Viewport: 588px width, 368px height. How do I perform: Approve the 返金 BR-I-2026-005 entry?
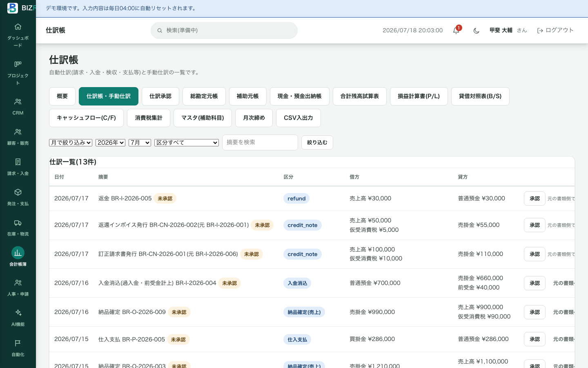tap(535, 198)
